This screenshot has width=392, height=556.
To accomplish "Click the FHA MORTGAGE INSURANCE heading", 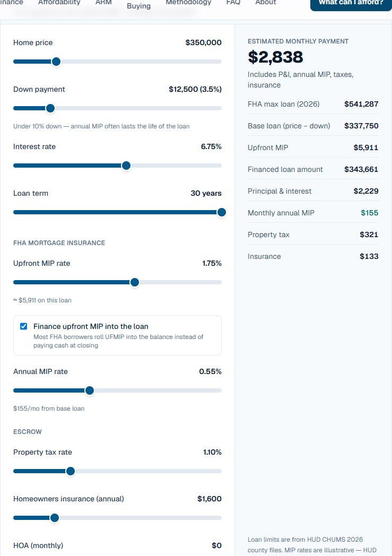I will (x=59, y=243).
